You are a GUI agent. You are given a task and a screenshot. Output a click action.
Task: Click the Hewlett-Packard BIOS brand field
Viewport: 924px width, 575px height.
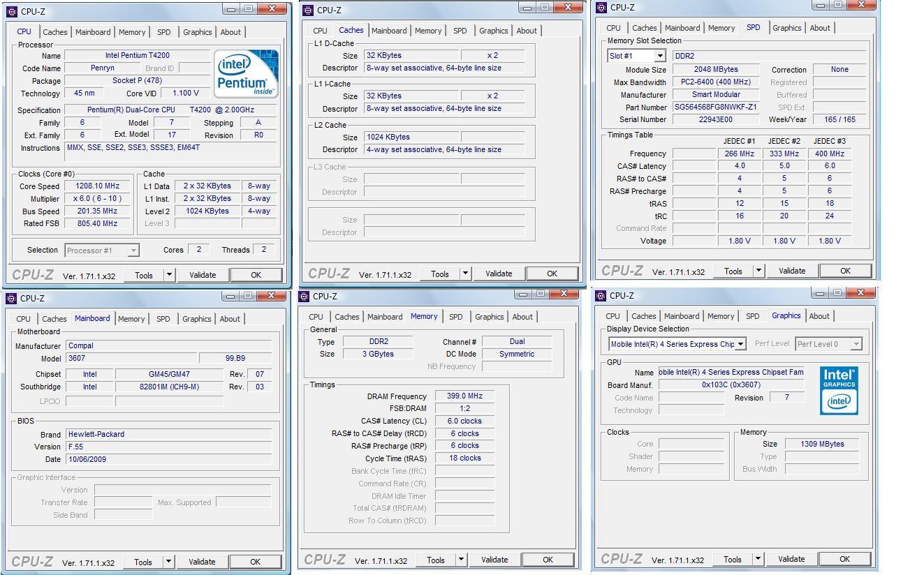click(168, 434)
